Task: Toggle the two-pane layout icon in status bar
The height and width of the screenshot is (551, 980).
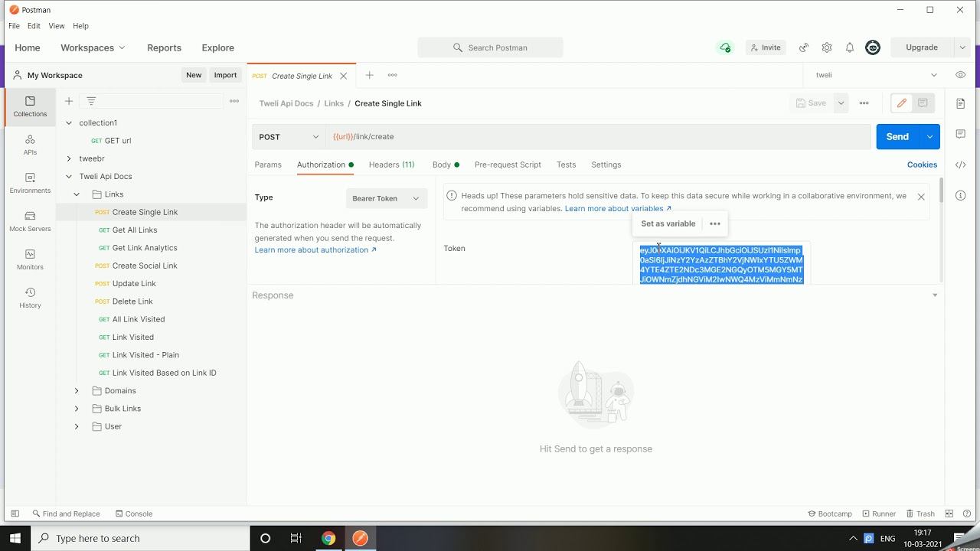Action: 949,514
